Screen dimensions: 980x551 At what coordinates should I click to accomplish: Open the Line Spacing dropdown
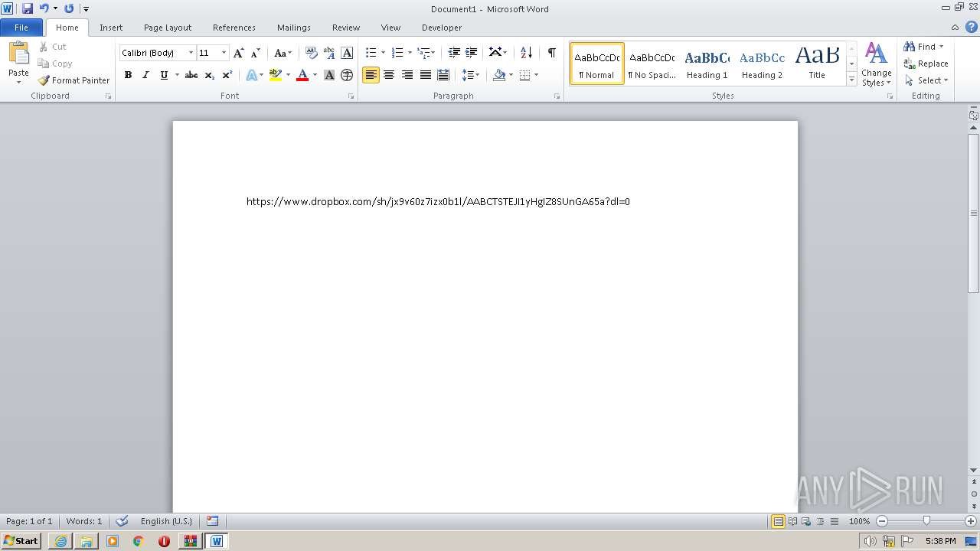pos(471,75)
